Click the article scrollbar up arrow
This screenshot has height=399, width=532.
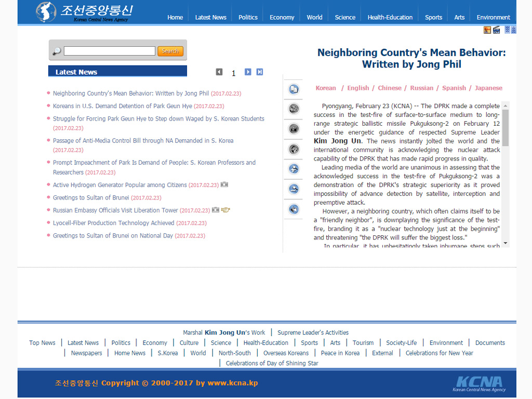click(x=506, y=106)
